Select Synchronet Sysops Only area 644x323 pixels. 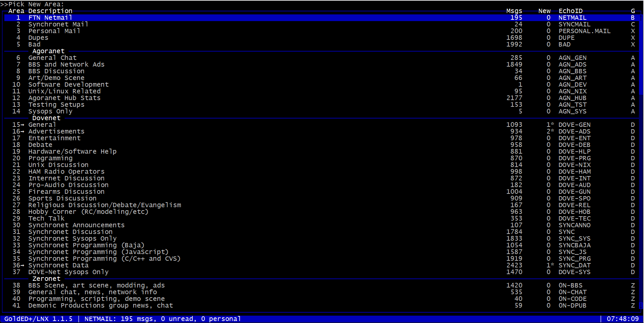click(322, 239)
